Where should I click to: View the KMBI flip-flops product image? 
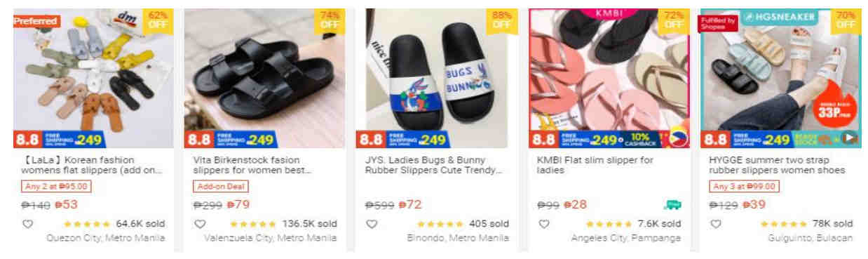pyautogui.click(x=609, y=79)
